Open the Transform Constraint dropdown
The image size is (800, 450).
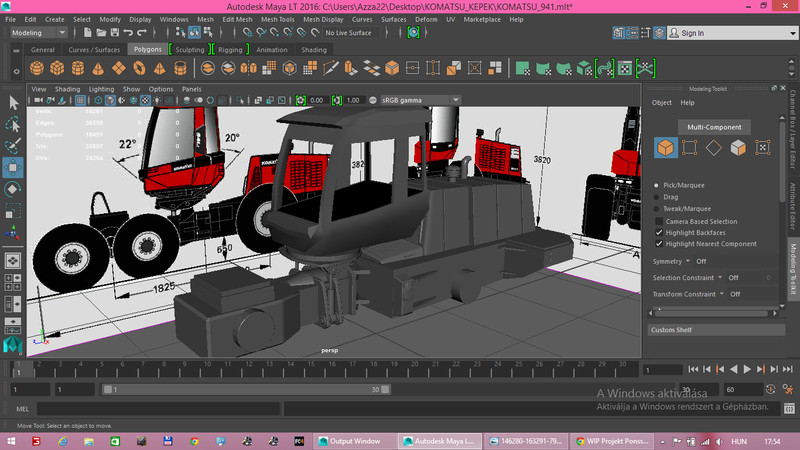pos(722,294)
